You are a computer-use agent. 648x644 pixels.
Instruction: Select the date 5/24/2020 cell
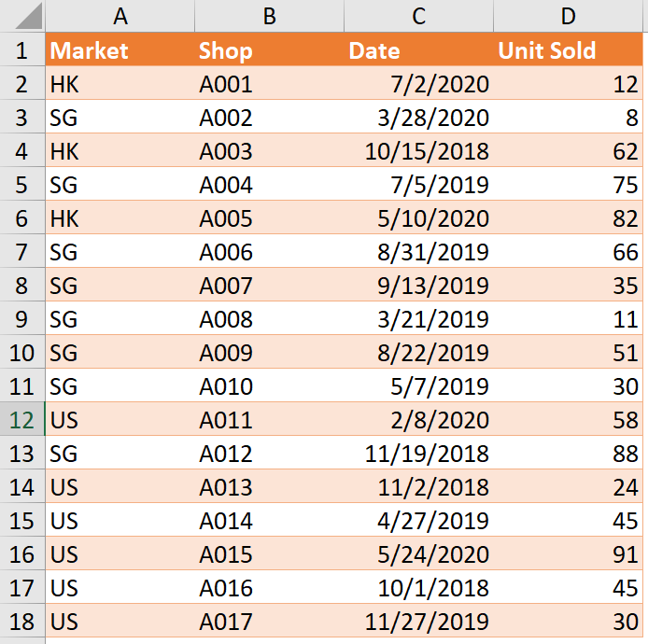[x=418, y=554]
